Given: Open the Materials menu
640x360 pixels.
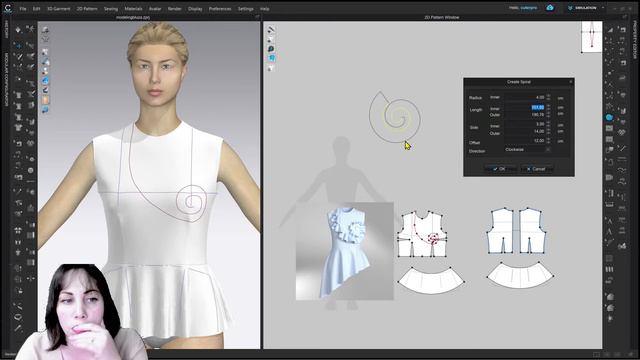Looking at the screenshot, I should tap(133, 9).
